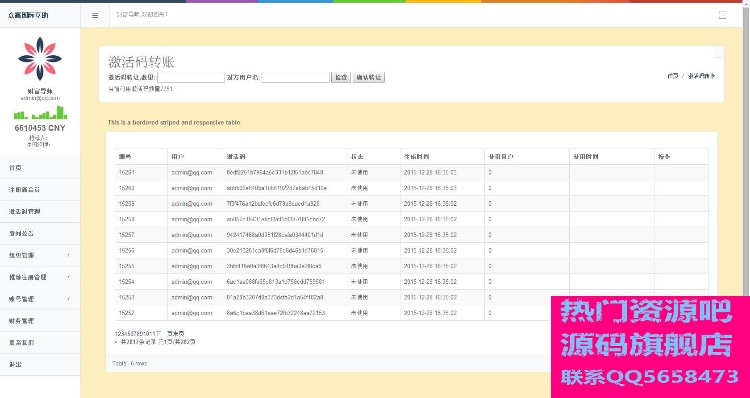Click the recipient username input field
This screenshot has height=398, width=750.
click(295, 77)
